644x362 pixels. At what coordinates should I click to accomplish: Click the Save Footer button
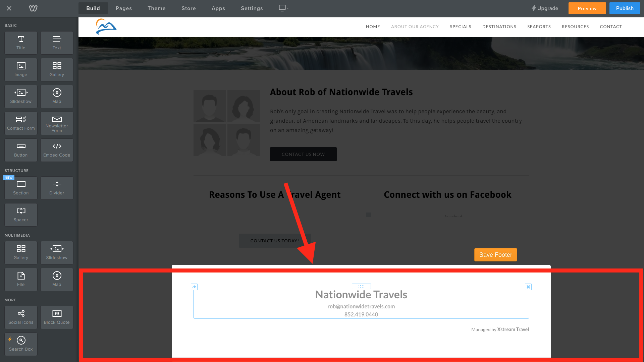pyautogui.click(x=496, y=255)
